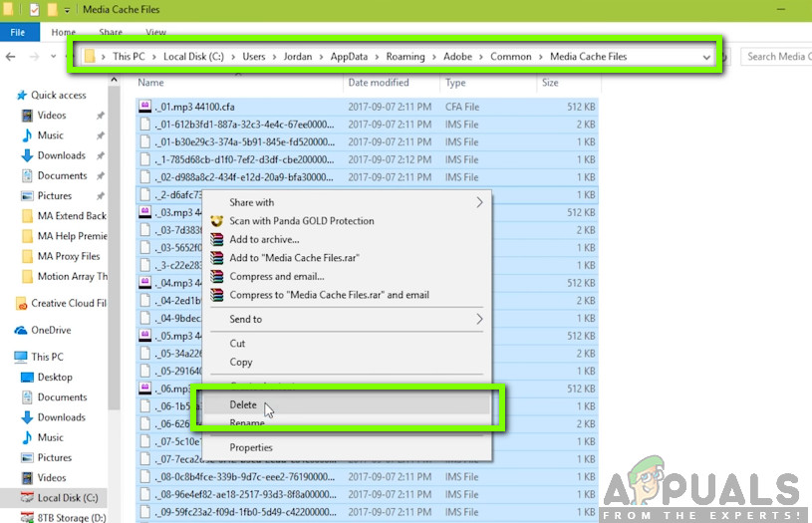Expand chevron after Roaming in path
Viewport: 812px width, 523px height.
434,57
